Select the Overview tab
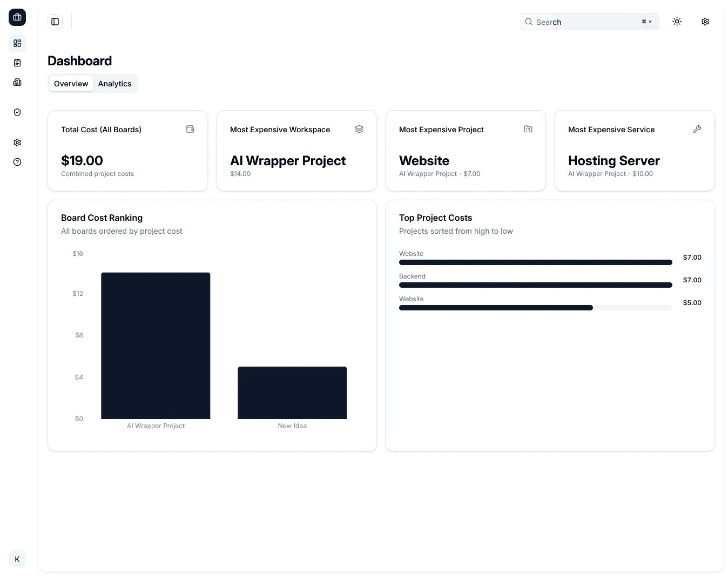Screen dimensions: 728x576 [71, 84]
